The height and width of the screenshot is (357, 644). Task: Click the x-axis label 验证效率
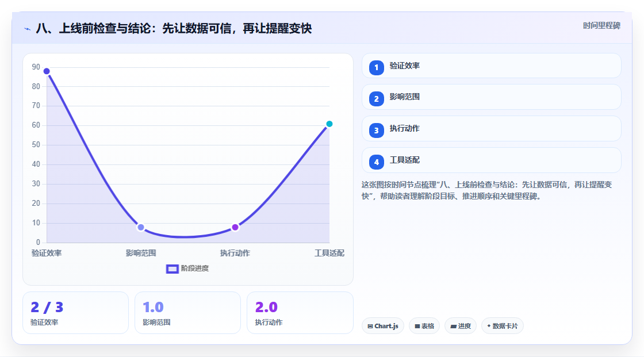tap(47, 253)
